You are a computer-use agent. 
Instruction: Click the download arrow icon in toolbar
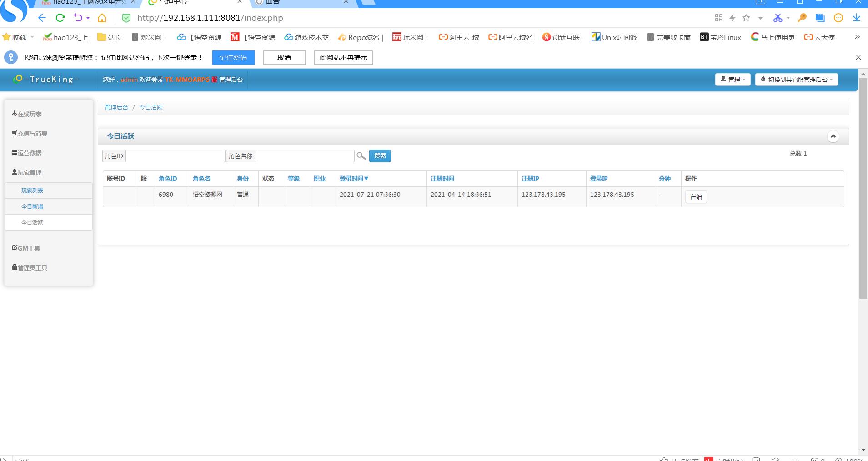[856, 18]
